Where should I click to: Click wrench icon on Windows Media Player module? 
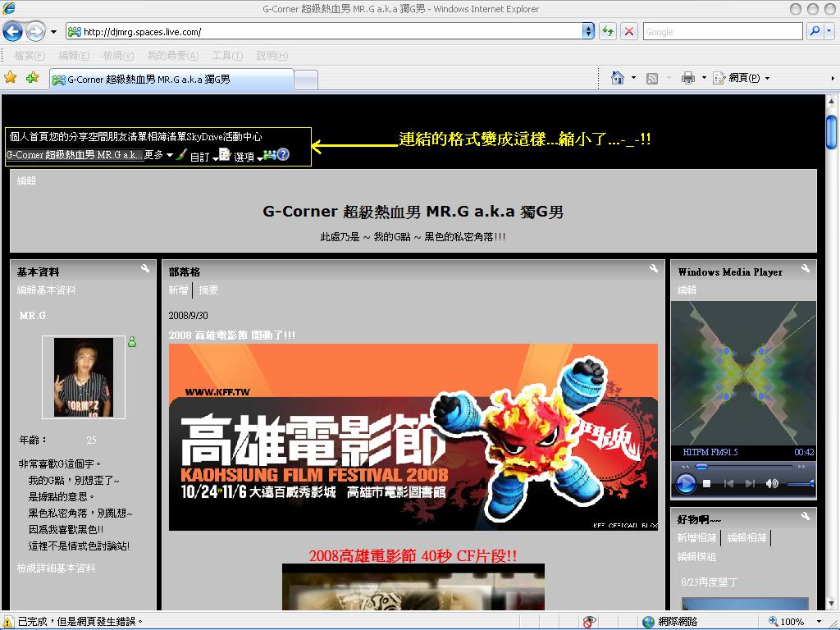pos(806,268)
